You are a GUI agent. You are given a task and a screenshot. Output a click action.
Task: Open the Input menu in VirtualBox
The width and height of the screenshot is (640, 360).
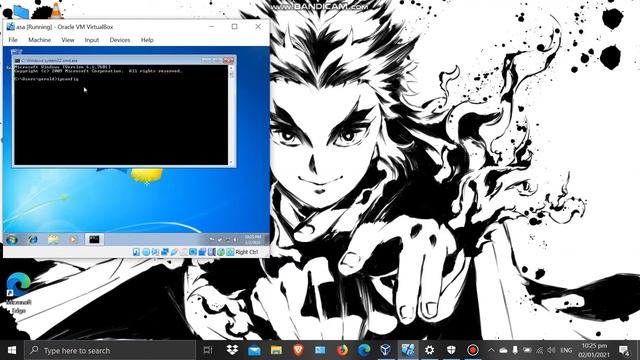(92, 40)
